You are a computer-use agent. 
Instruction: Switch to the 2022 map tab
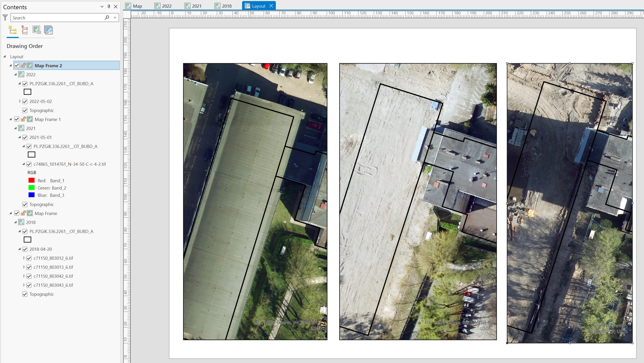[x=163, y=6]
